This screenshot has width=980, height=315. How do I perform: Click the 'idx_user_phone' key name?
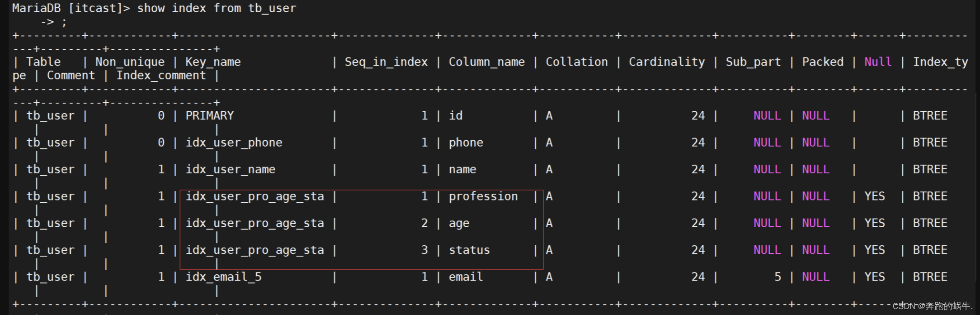pyautogui.click(x=234, y=143)
